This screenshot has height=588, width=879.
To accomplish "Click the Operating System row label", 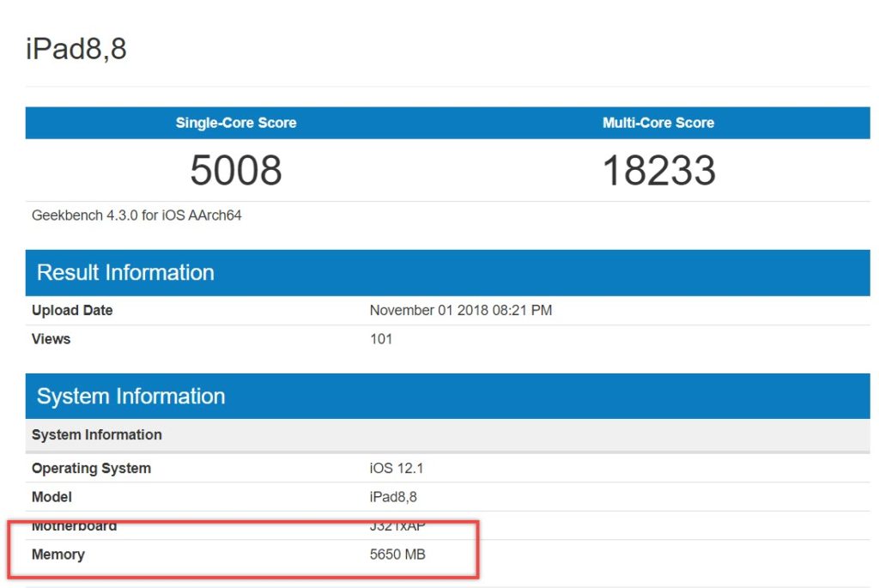I will click(x=91, y=468).
